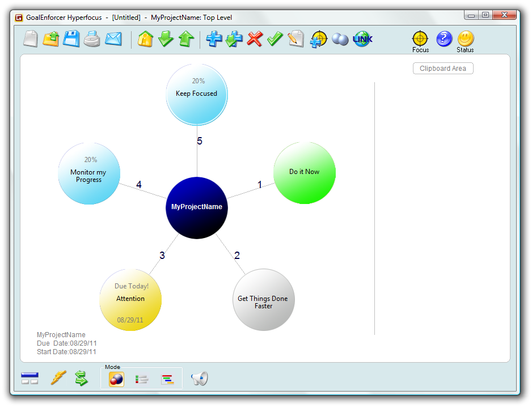Minimize the GoalEnforcer window
The width and height of the screenshot is (532, 408).
[x=471, y=15]
